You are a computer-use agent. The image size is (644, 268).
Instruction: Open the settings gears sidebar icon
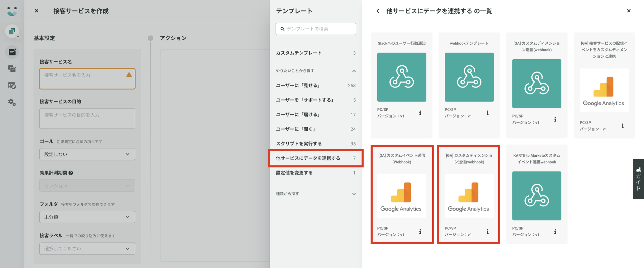pos(12,102)
